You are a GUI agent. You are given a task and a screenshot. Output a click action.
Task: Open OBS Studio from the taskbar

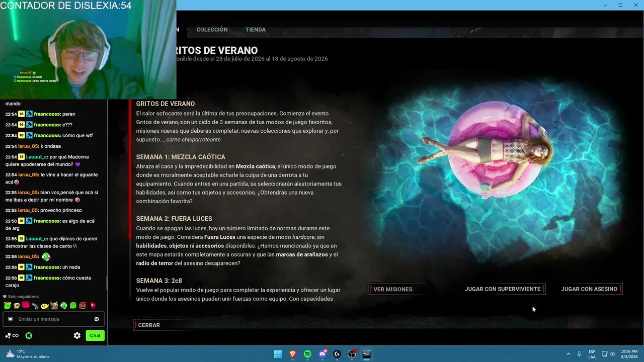coord(352,354)
